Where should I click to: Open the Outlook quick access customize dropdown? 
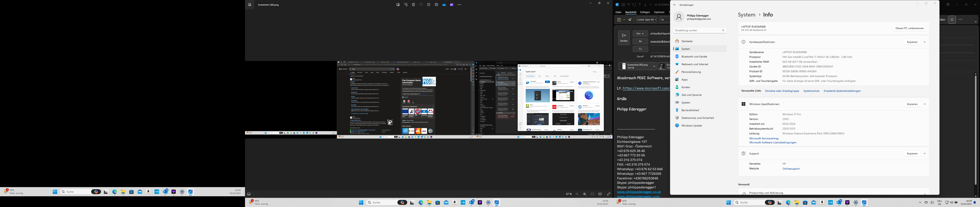651,5
